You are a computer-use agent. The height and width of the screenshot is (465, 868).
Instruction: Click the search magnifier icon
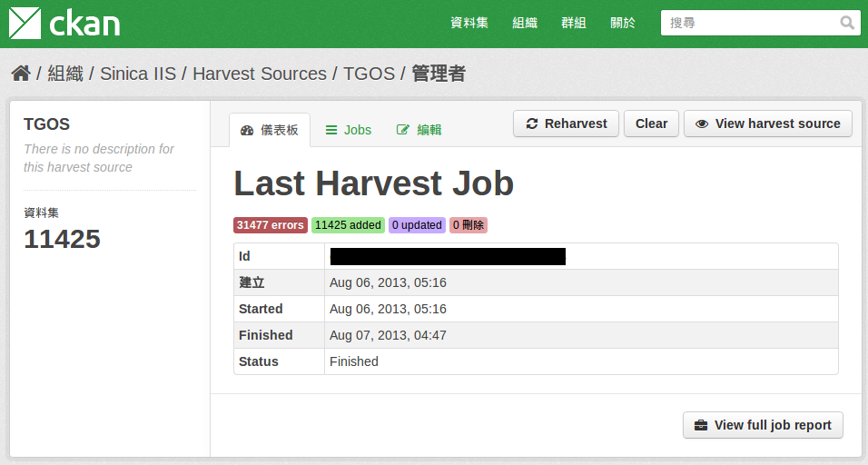847,24
